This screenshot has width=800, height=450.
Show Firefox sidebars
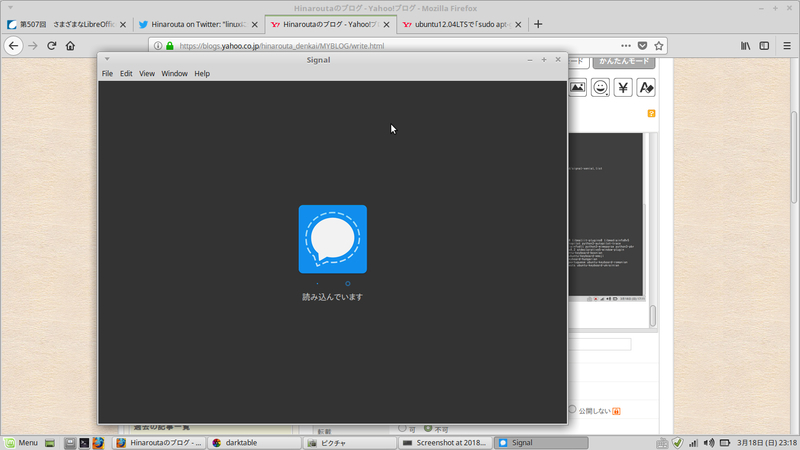tap(764, 46)
